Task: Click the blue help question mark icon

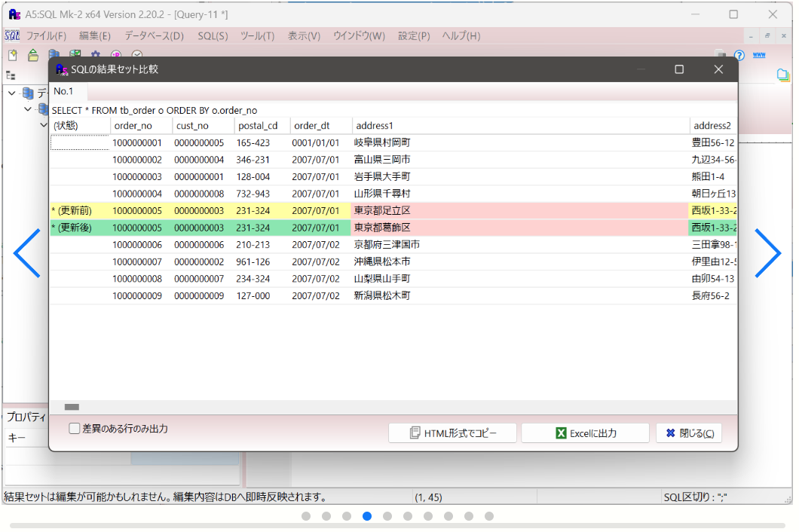Action: pyautogui.click(x=739, y=55)
